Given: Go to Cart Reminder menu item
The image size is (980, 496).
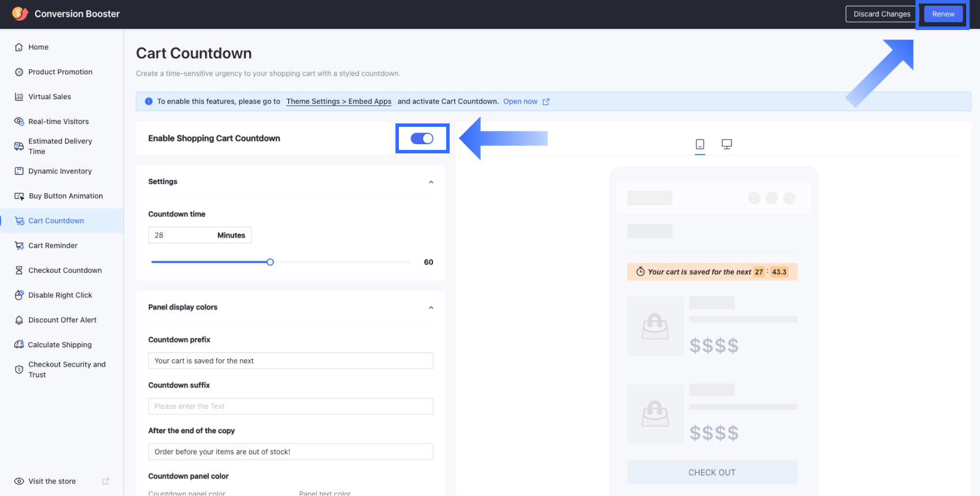Looking at the screenshot, I should tap(52, 246).
